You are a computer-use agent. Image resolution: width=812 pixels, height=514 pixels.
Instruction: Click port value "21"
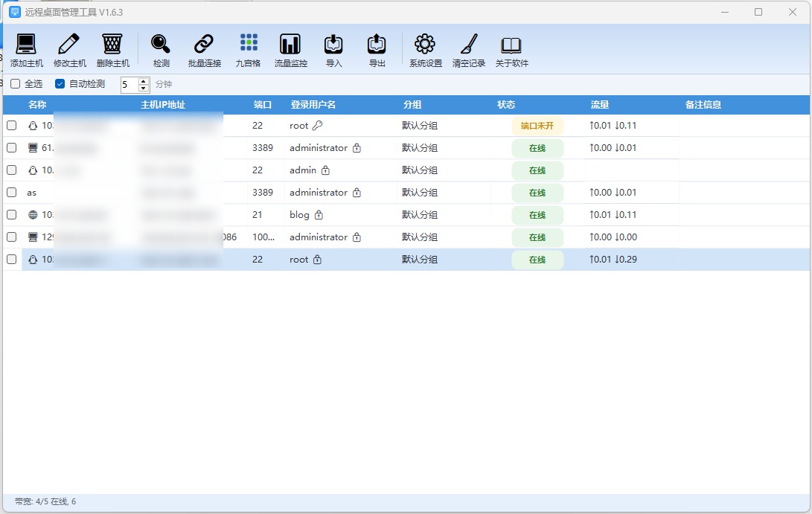(x=258, y=215)
